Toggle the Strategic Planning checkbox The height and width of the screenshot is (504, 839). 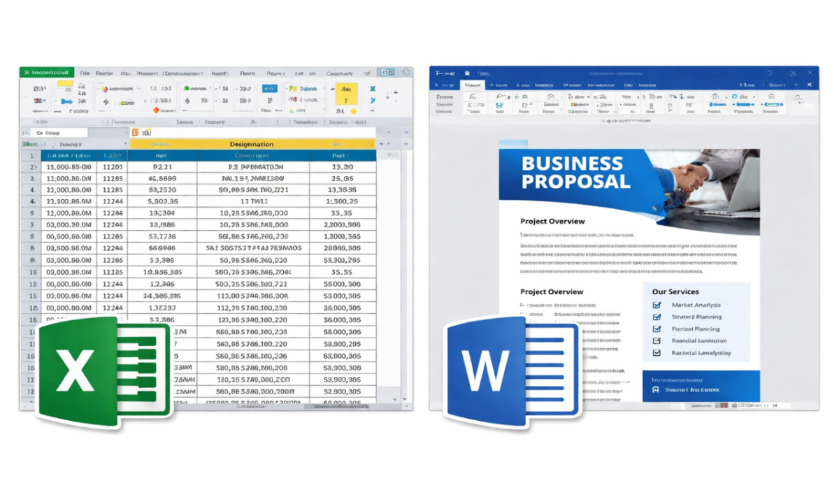click(x=657, y=317)
